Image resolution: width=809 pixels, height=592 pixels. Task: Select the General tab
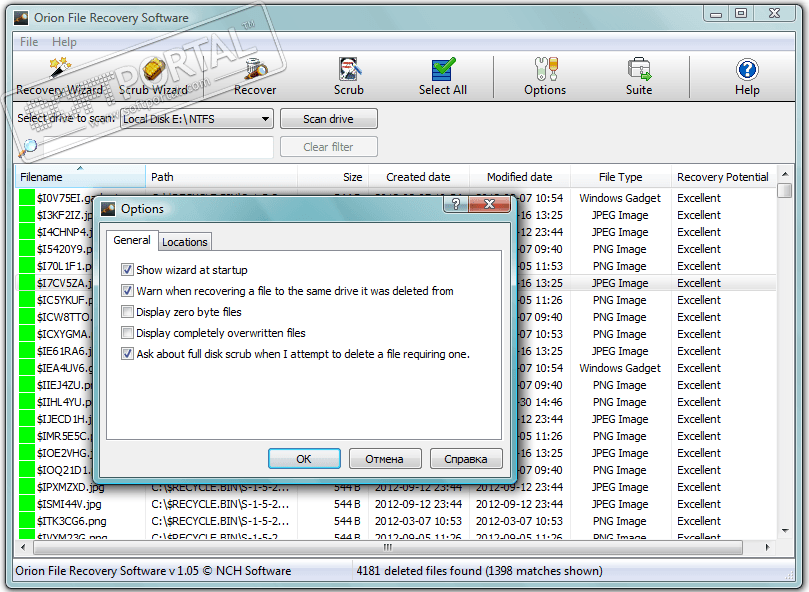pyautogui.click(x=132, y=240)
